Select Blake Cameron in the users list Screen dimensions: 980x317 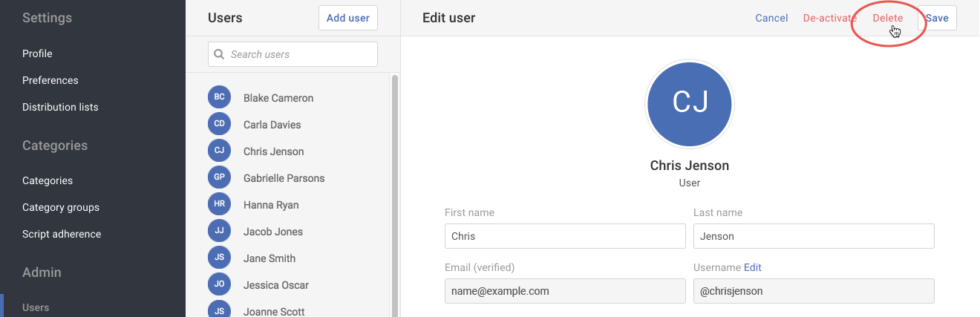tap(278, 98)
